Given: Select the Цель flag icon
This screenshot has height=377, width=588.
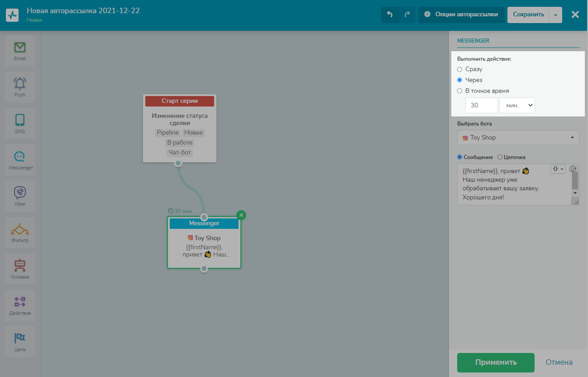Looking at the screenshot, I should (x=20, y=338).
